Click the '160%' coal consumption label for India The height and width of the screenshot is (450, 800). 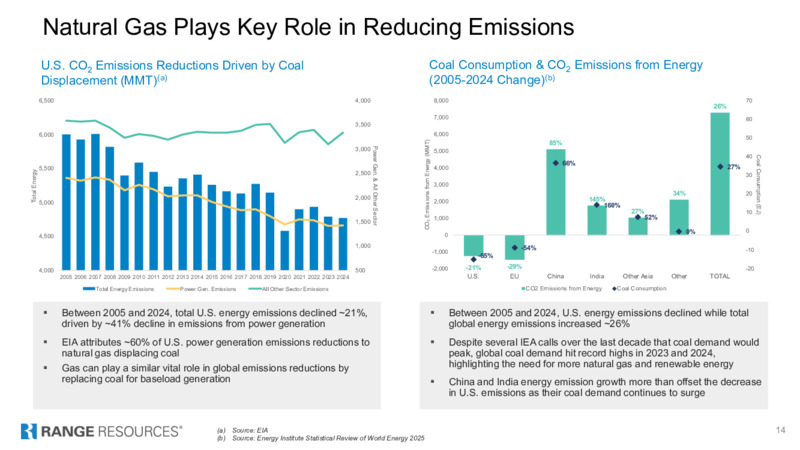(x=612, y=206)
